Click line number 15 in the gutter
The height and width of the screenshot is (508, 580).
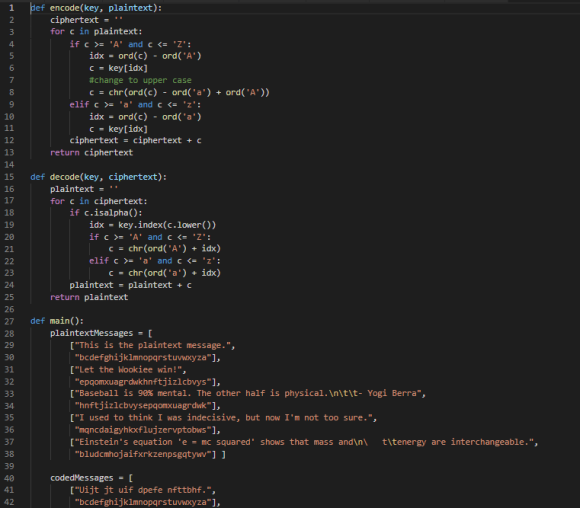9,177
